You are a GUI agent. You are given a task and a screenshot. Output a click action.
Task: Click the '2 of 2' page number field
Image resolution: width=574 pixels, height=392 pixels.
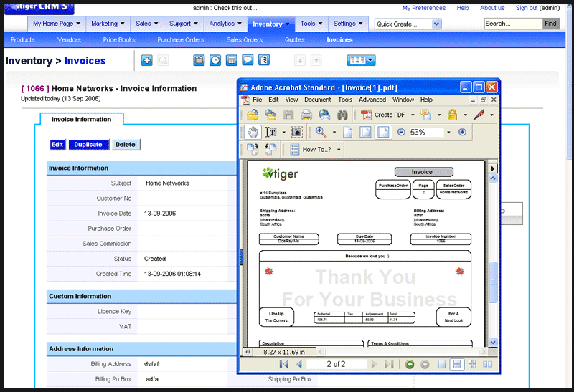click(x=336, y=364)
